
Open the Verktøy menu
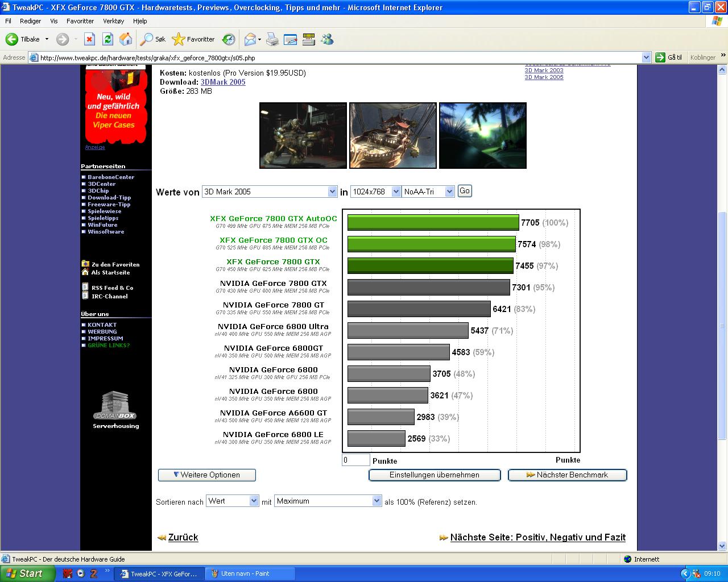coord(113,21)
